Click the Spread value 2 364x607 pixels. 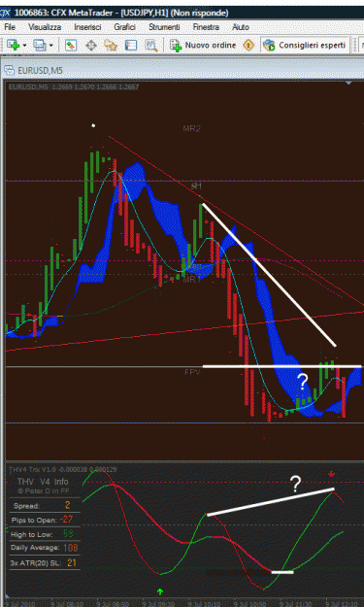67,505
